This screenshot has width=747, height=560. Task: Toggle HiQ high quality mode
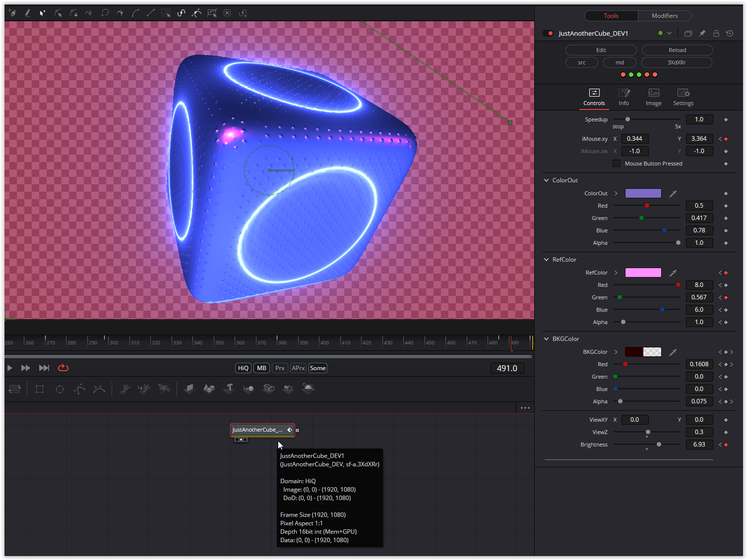point(243,368)
